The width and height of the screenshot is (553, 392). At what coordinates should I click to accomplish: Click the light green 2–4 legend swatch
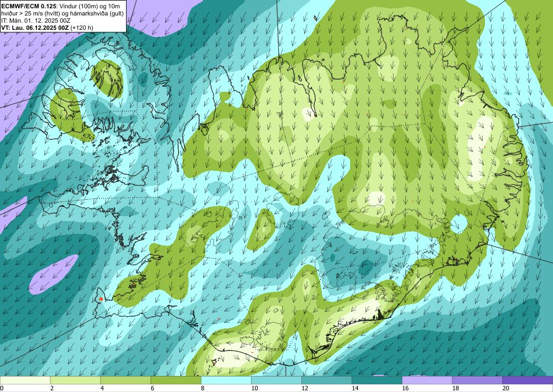pyautogui.click(x=75, y=380)
